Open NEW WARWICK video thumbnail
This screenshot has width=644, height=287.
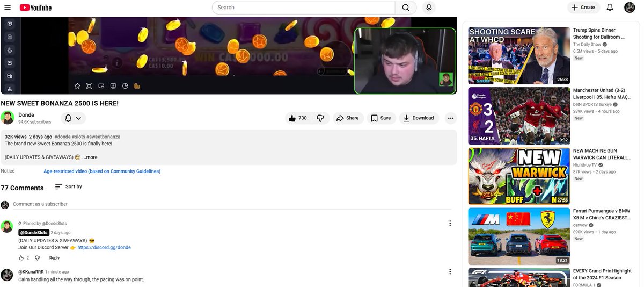click(x=519, y=176)
